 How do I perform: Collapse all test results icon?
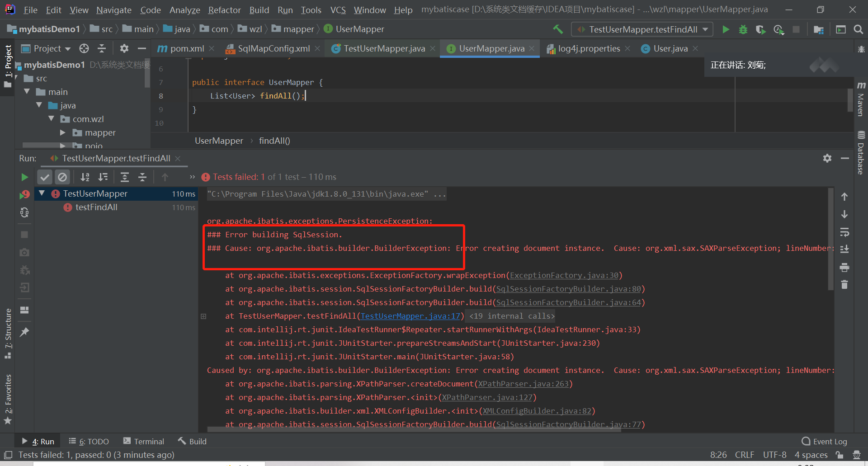(142, 177)
